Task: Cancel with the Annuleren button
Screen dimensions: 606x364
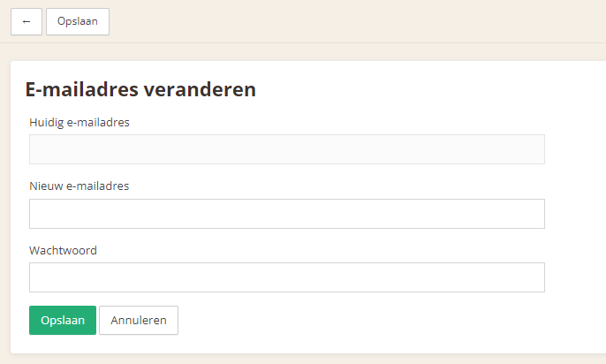Action: pos(139,321)
